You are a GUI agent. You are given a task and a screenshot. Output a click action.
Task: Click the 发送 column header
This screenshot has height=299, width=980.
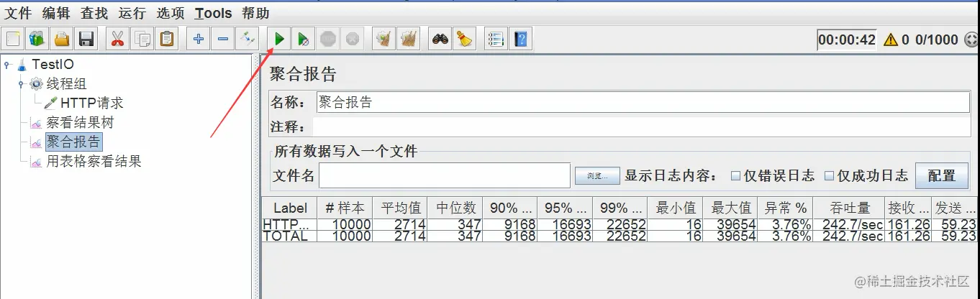tap(956, 208)
